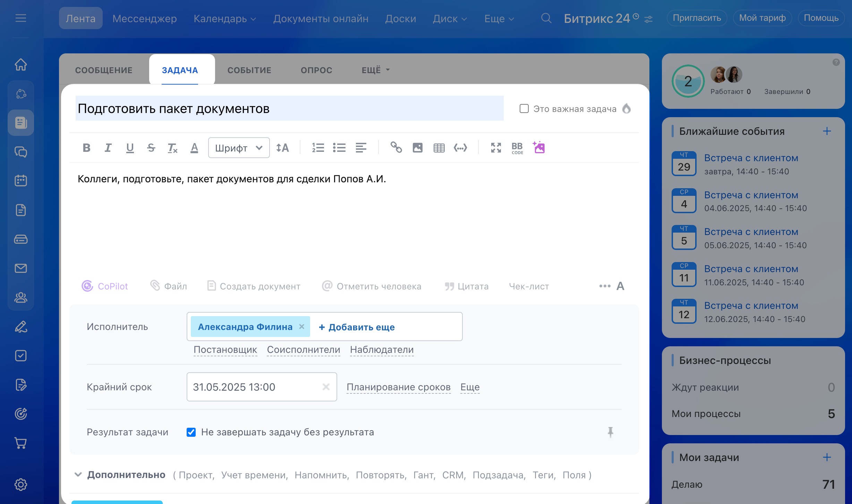Screen dimensions: 852x504
Task: Switch to Событие tab
Action: click(x=249, y=70)
